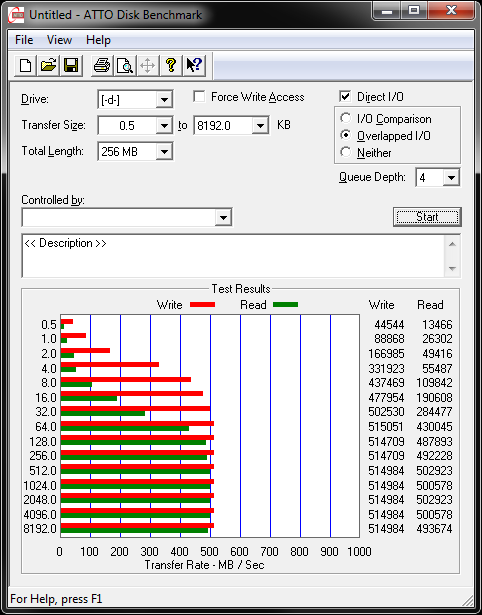Start the disk benchmark test
The height and width of the screenshot is (615, 482).
(427, 217)
